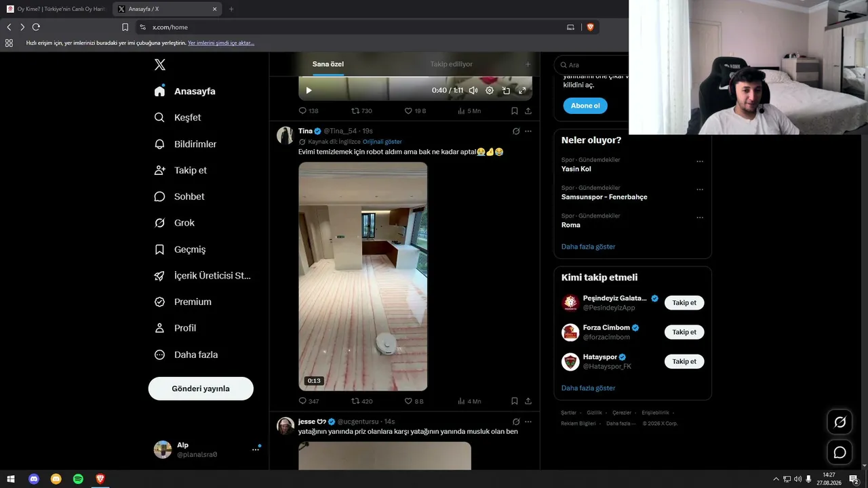868x488 pixels.
Task: Open Profil in the sidebar
Action: coord(175,328)
